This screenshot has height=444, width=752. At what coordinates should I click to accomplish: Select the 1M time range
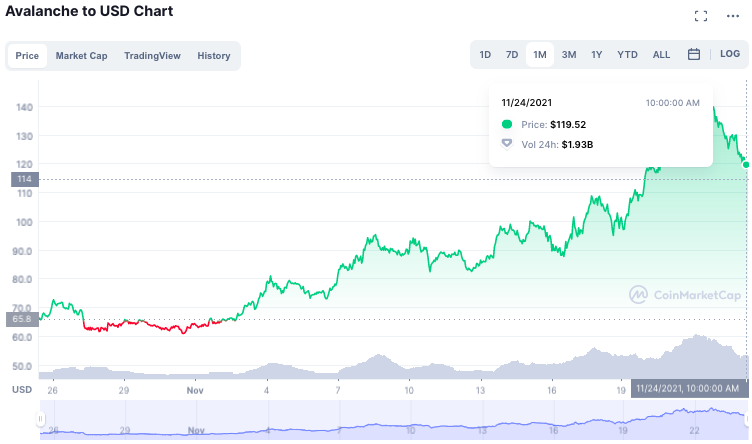(540, 55)
